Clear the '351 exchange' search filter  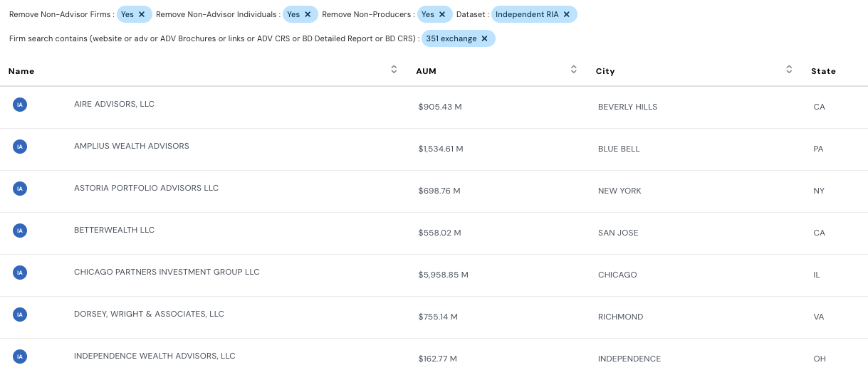(x=485, y=38)
